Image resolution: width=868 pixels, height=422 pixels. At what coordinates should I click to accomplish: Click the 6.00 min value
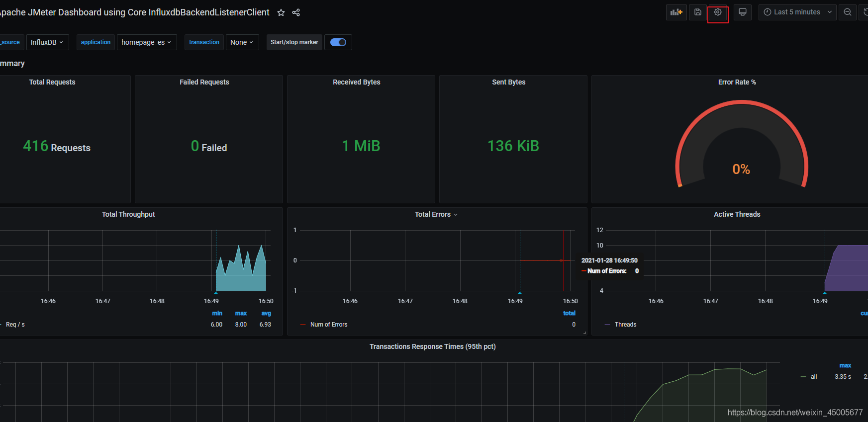(216, 325)
